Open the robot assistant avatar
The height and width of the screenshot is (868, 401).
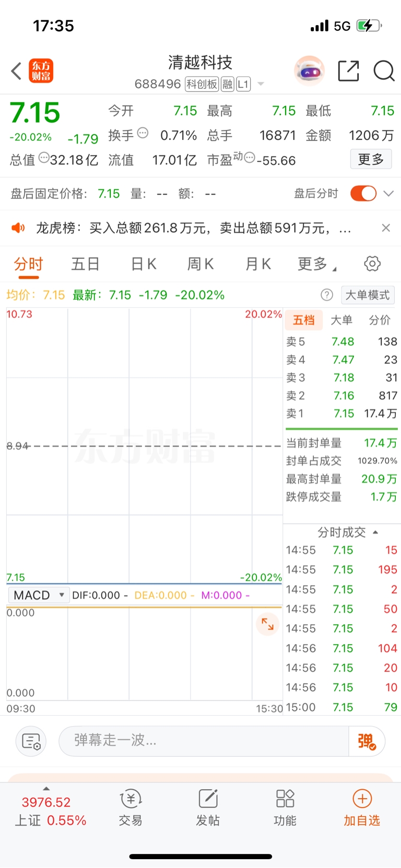(x=310, y=70)
